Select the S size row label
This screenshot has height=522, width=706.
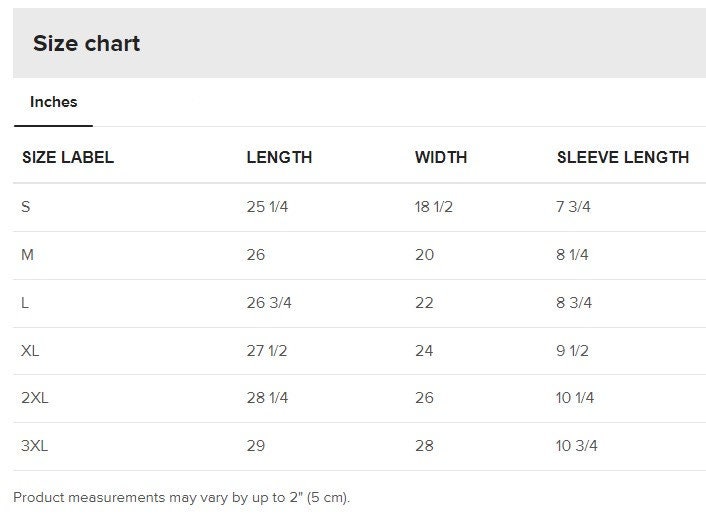26,207
